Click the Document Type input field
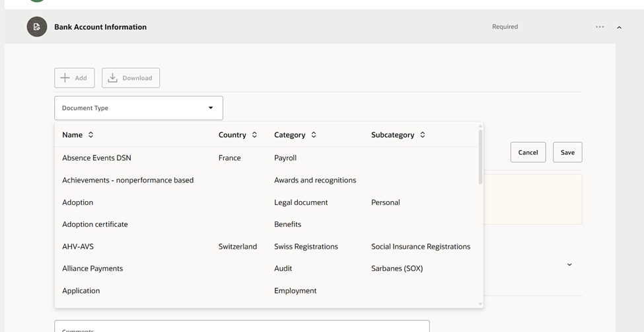 (x=139, y=108)
